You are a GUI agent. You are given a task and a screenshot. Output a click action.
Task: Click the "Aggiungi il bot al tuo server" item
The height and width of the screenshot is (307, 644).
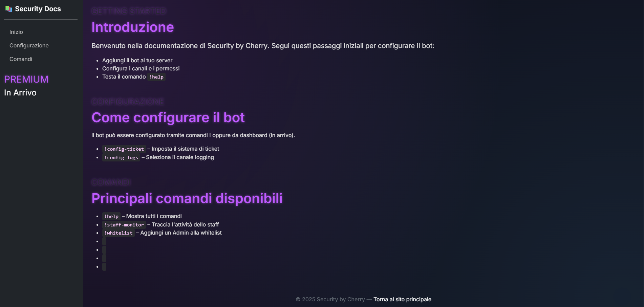pyautogui.click(x=137, y=60)
